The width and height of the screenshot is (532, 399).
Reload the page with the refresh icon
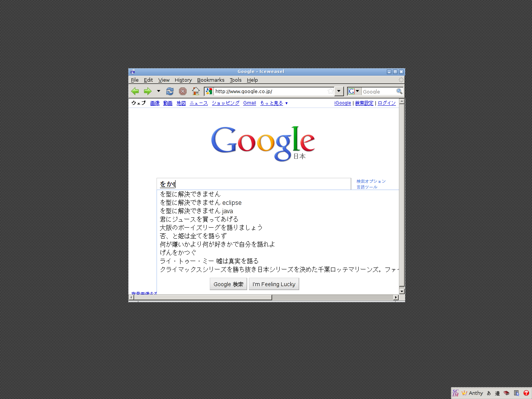(x=170, y=91)
